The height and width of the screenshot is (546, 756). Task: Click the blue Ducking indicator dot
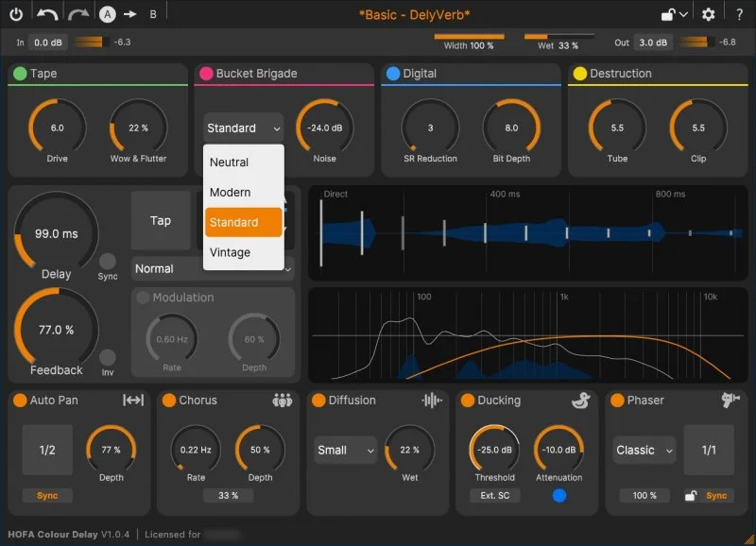pyautogui.click(x=559, y=495)
